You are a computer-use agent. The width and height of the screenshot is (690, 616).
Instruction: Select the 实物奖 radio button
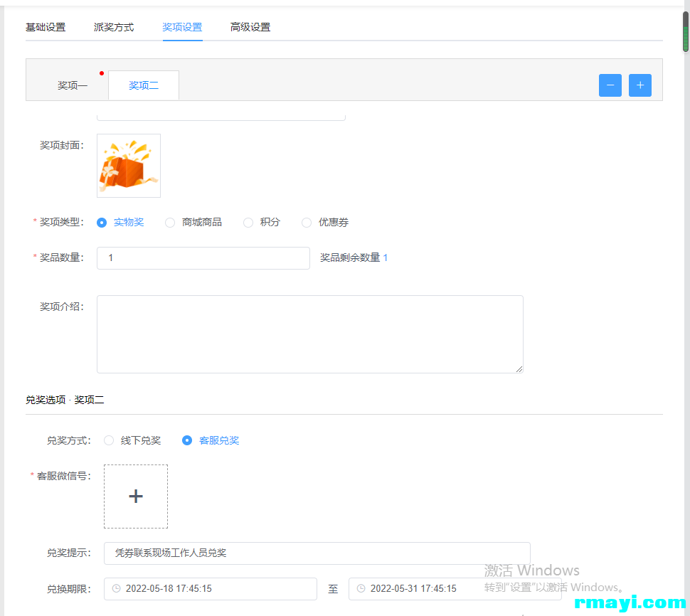pyautogui.click(x=102, y=223)
